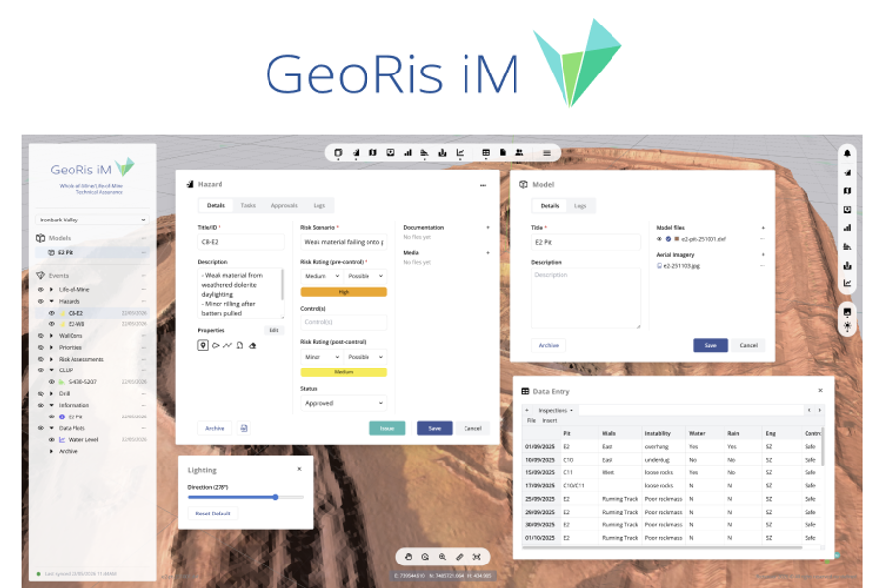
Task: Click the Title/ID field containing C8-E2
Action: [240, 242]
